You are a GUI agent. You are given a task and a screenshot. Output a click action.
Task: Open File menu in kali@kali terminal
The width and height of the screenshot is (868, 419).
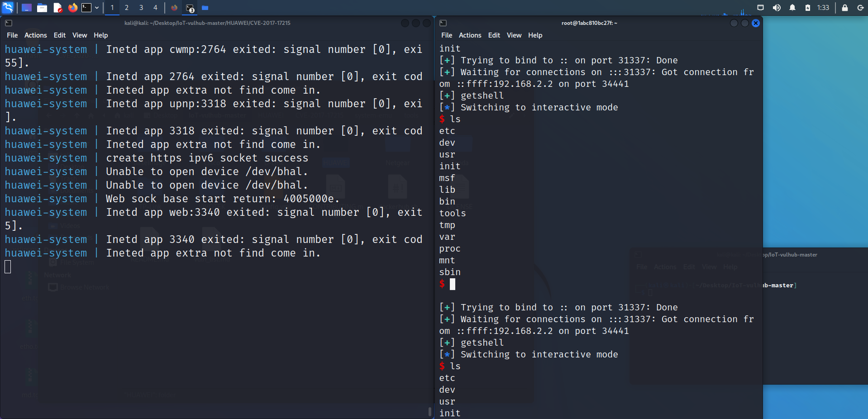point(12,35)
